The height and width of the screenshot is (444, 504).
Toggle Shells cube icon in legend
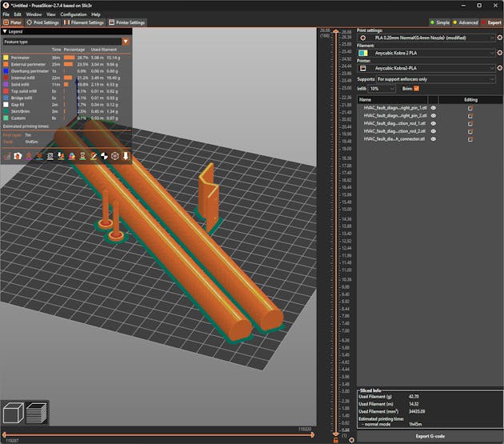tap(114, 156)
